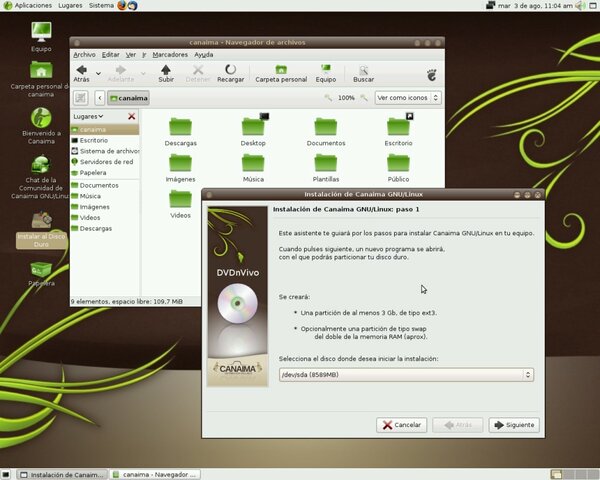Open Sistema de archivos in sidebar
The height and width of the screenshot is (480, 600).
[104, 151]
